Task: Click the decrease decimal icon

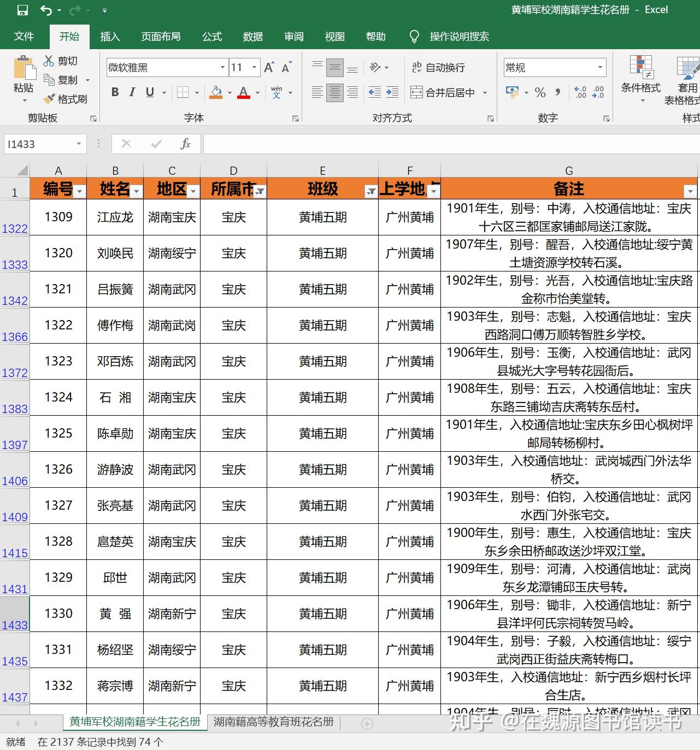Action: coord(598,92)
